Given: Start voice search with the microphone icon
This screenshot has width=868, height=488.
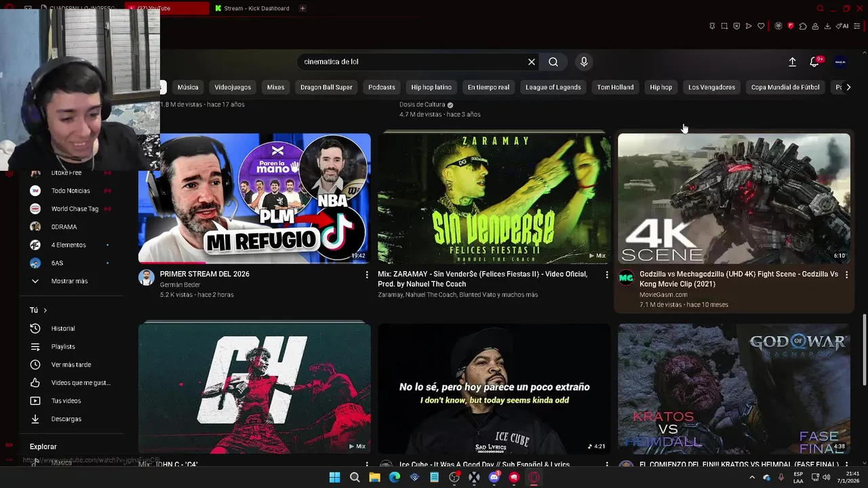Looking at the screenshot, I should [584, 62].
